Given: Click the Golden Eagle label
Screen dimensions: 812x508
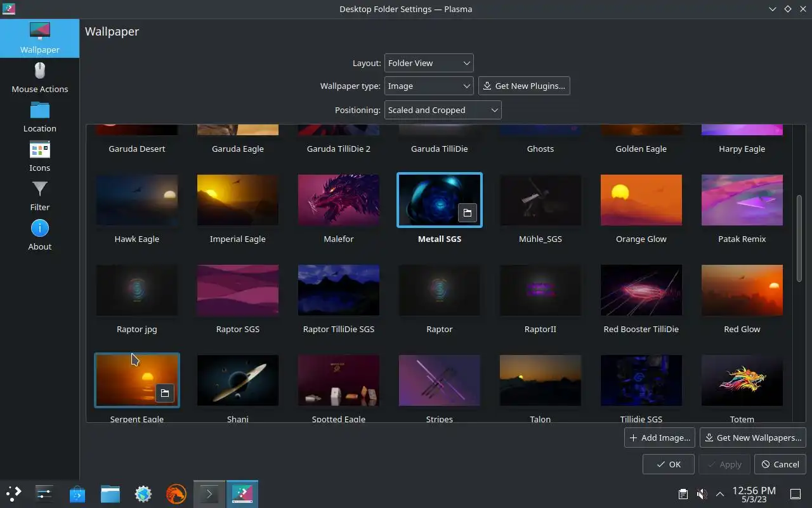Looking at the screenshot, I should click(x=641, y=149).
